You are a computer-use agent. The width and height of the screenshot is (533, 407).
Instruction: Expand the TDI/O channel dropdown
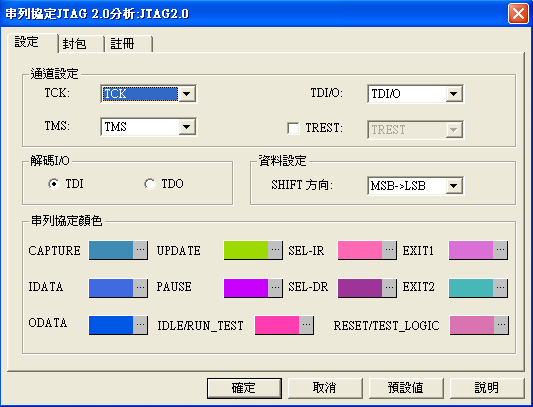click(453, 94)
